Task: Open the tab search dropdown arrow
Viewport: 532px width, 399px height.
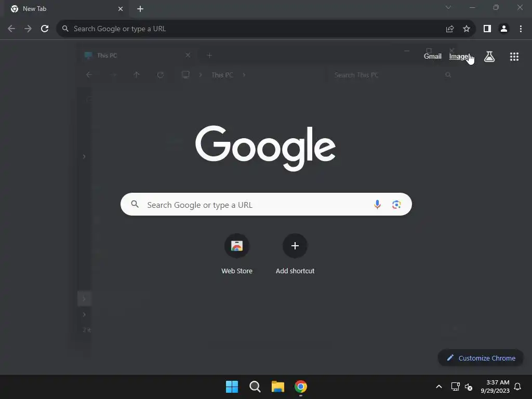Action: 448,7
